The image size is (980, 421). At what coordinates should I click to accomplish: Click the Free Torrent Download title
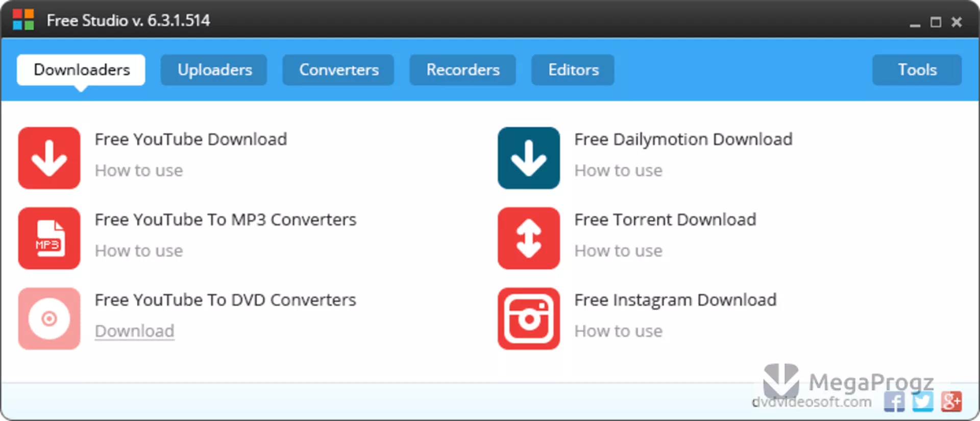coord(665,220)
